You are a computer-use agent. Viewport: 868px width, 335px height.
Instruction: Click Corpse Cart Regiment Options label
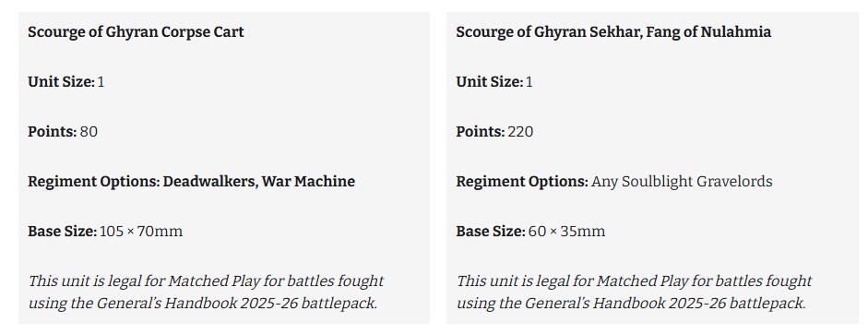point(93,182)
